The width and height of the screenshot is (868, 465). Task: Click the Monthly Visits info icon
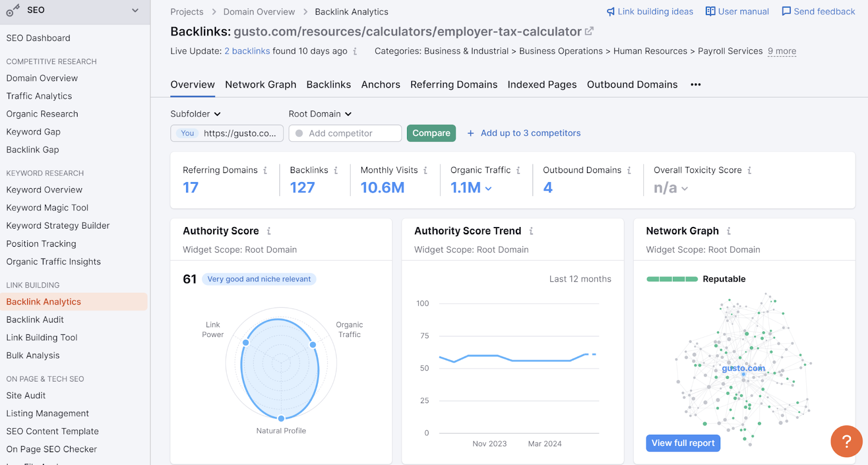click(x=425, y=170)
